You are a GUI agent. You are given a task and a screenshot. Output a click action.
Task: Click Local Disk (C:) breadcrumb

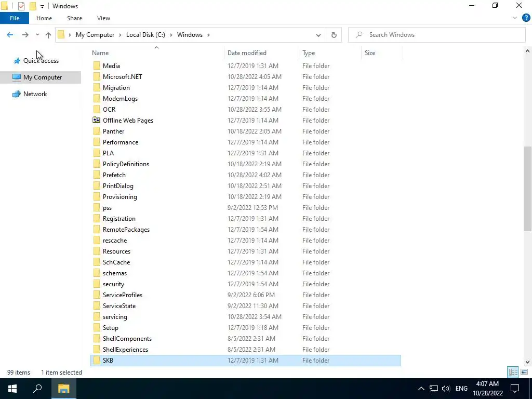pos(145,35)
